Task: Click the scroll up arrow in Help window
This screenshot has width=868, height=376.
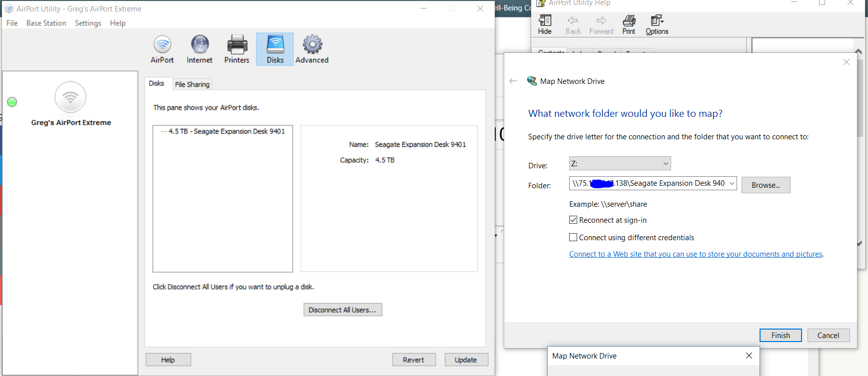Action: (x=859, y=51)
